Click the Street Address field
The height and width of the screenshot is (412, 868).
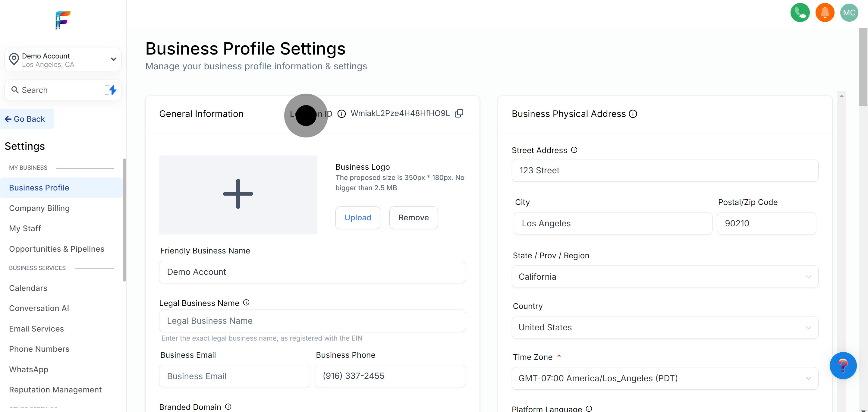tap(665, 171)
